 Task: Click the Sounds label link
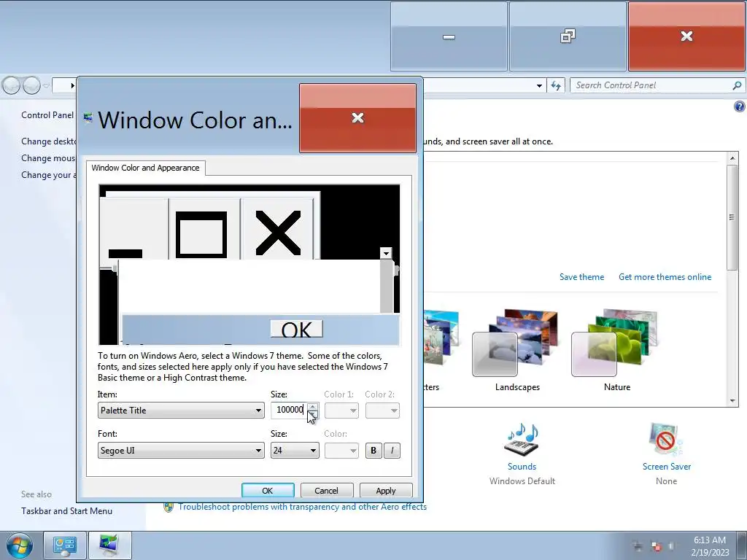pyautogui.click(x=522, y=467)
